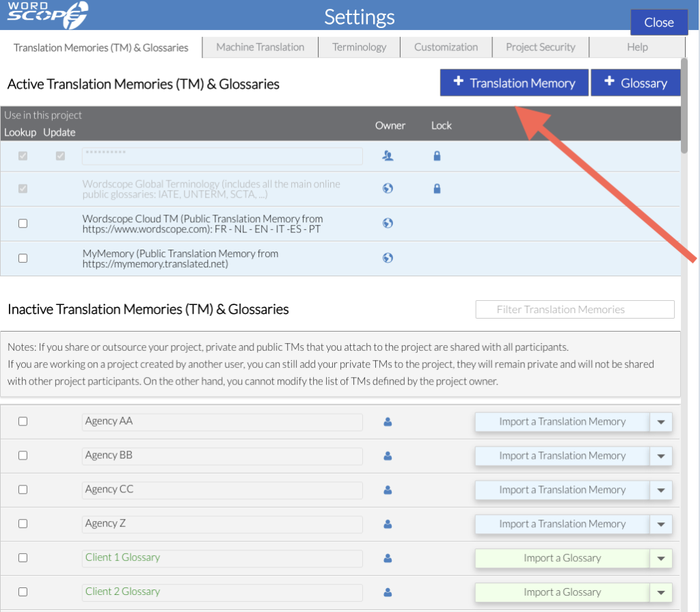Click user icon beside Agency AA
The width and height of the screenshot is (700, 612).
click(388, 422)
